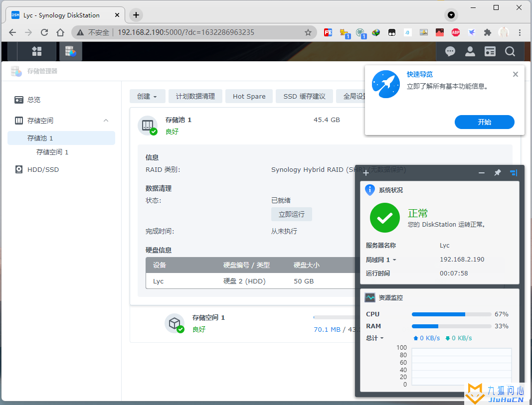
Task: Click the CPU usage bar
Action: (451, 314)
